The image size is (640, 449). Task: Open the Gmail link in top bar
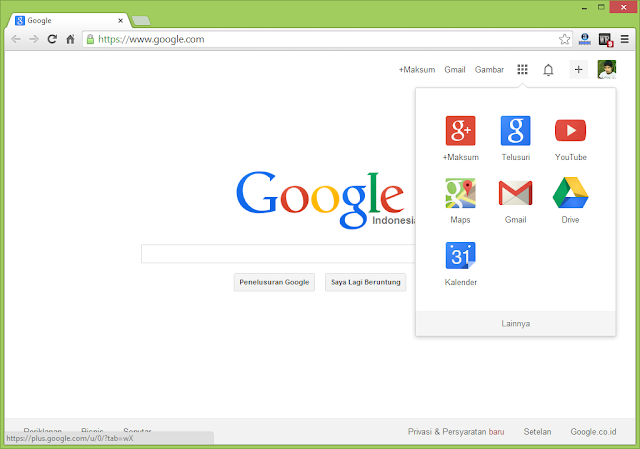[x=455, y=70]
